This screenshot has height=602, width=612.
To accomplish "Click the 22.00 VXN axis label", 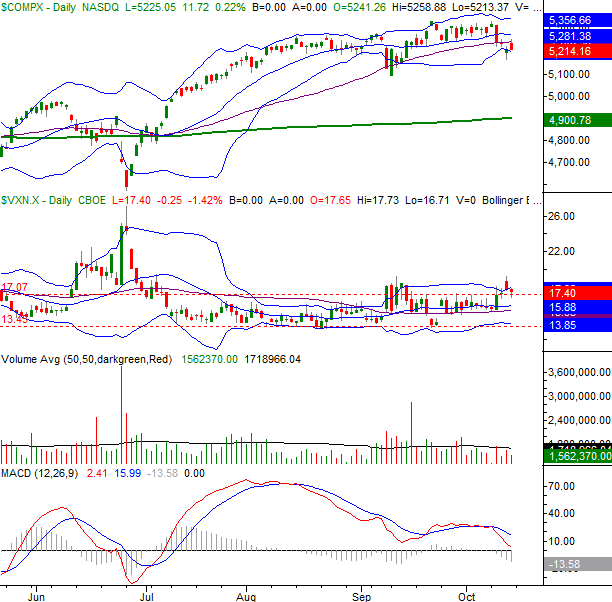I will [561, 251].
